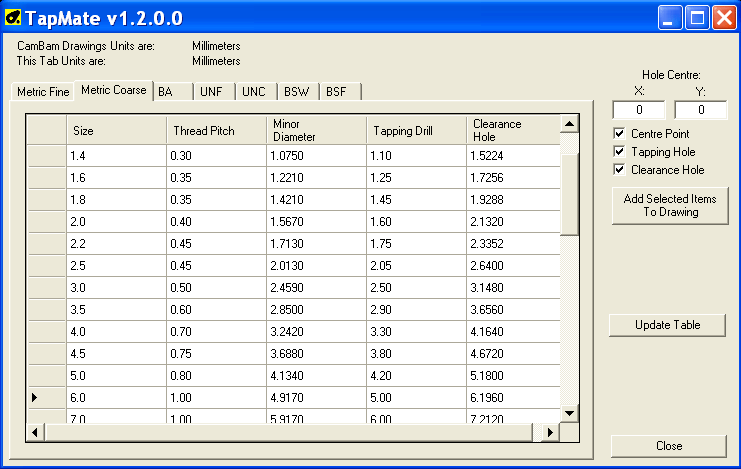This screenshot has height=469, width=741.
Task: Click the tapping drill cell 1.45
Action: coord(416,200)
